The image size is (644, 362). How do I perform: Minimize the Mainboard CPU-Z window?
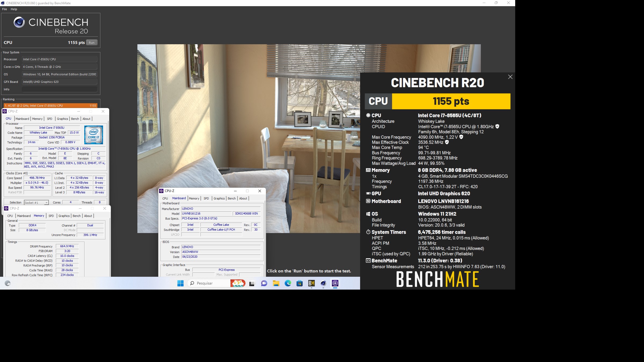pyautogui.click(x=235, y=191)
